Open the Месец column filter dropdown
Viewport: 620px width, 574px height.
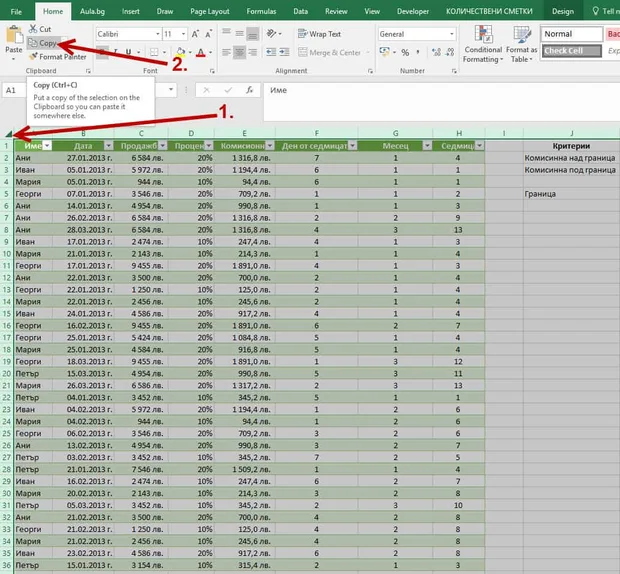click(427, 146)
